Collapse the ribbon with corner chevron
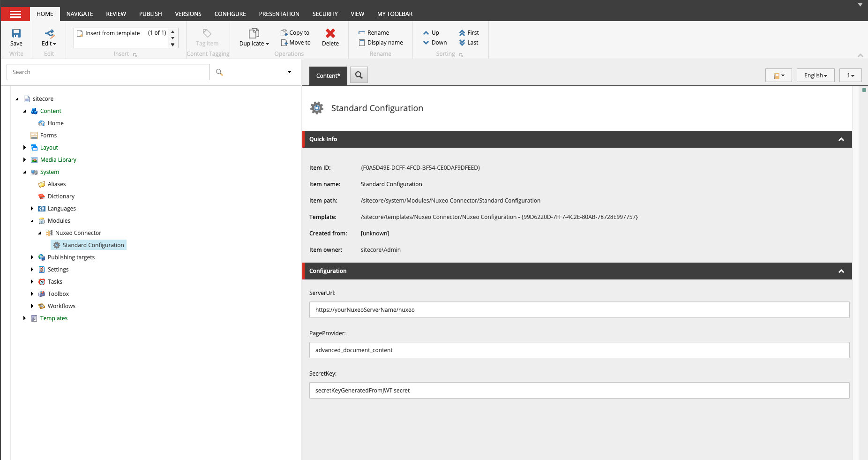Screen dimensions: 868x460 point(861,55)
